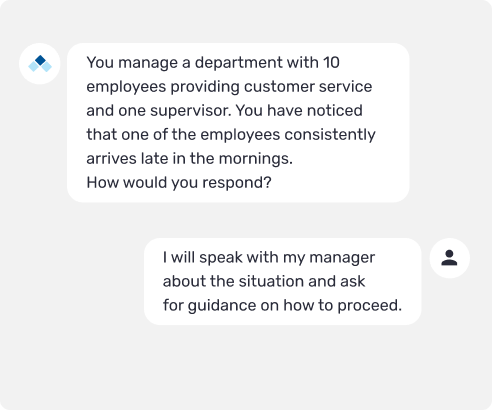Click the text 'and one supervisor. You have noticed'
This screenshot has width=492, height=410.
coord(224,111)
